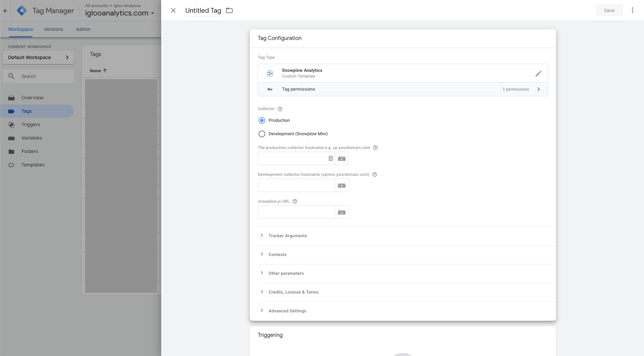The width and height of the screenshot is (644, 356).
Task: Insert variable into snowplow.js URL field
Action: 342,212
